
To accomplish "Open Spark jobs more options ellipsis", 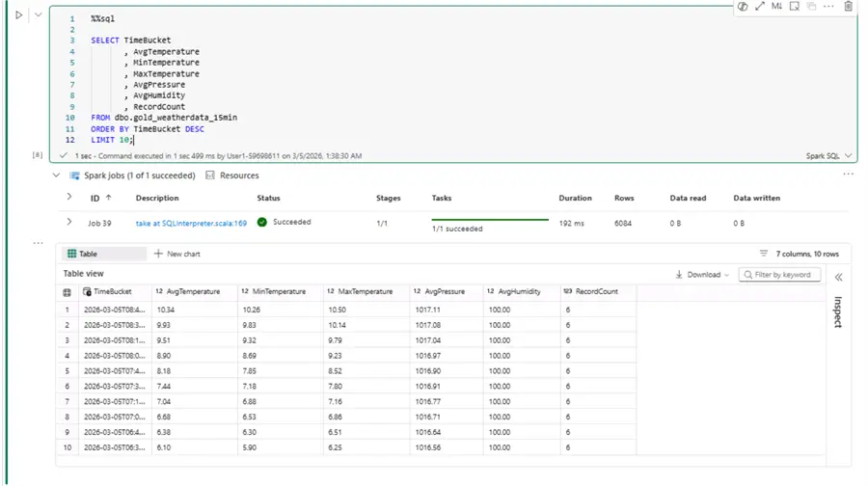I will point(848,174).
